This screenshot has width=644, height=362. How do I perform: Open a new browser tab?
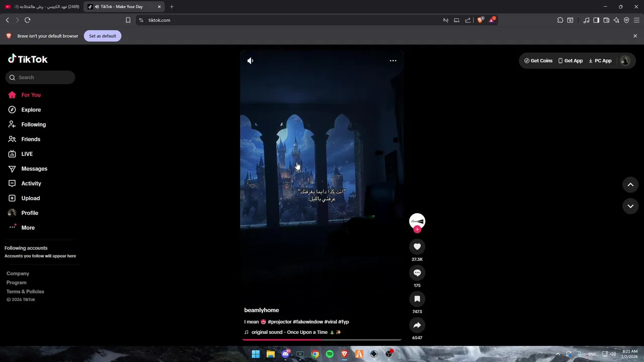(172, 7)
